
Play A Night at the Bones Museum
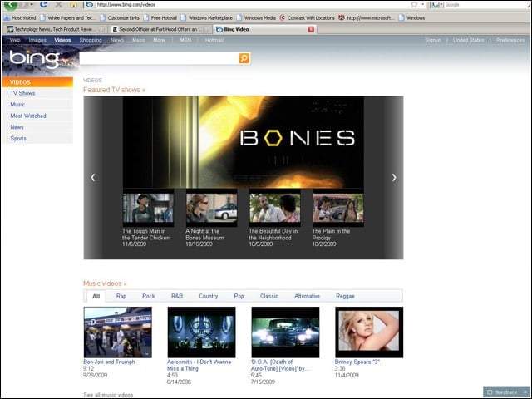tap(212, 208)
